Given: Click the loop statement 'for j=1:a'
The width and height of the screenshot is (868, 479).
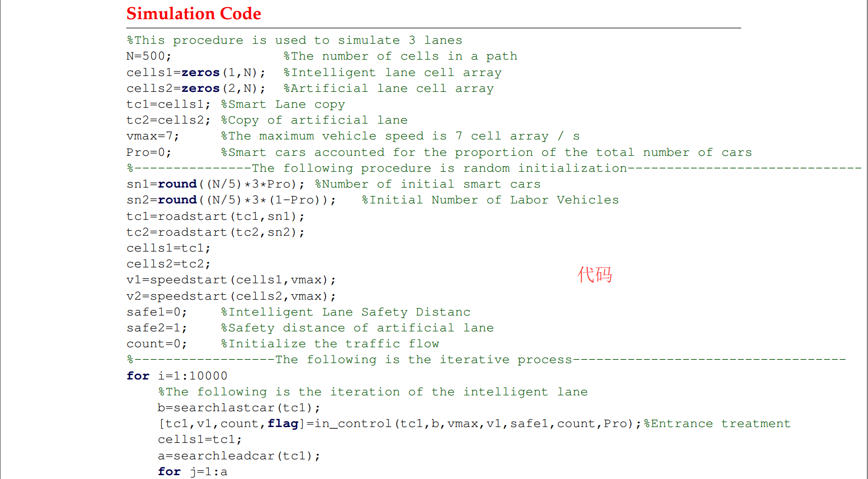Looking at the screenshot, I should [192, 472].
